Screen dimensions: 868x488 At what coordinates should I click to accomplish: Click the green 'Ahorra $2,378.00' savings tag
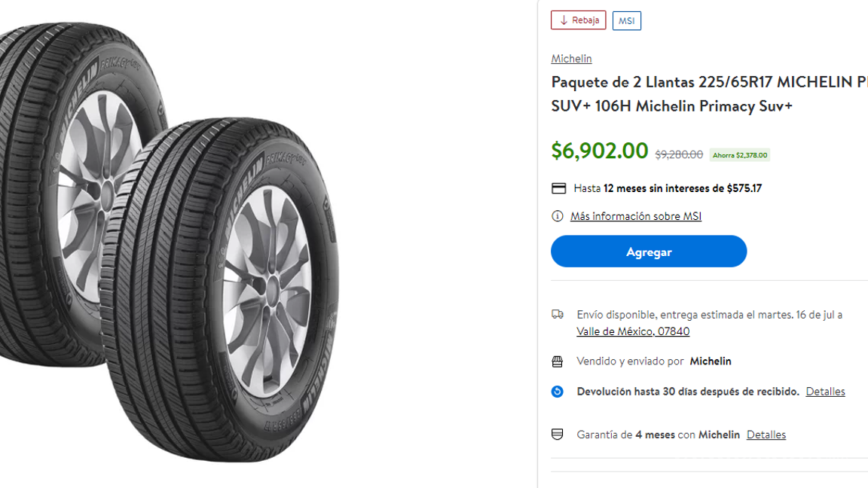[739, 154]
